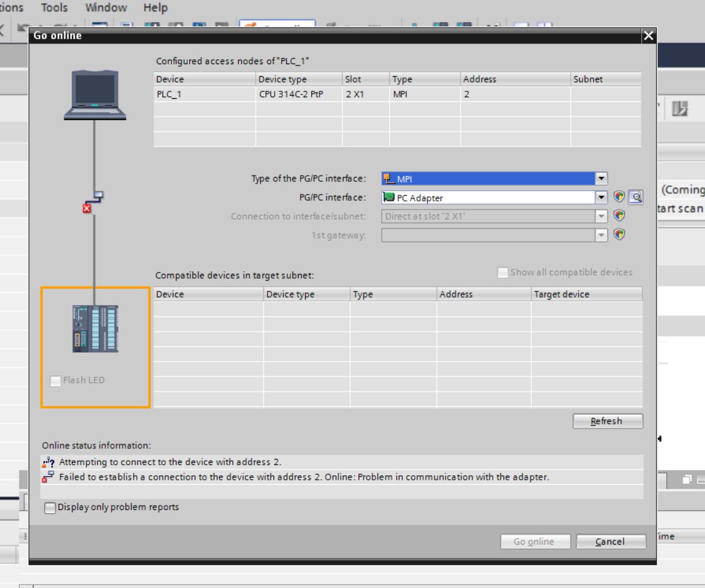This screenshot has height=588, width=705.
Task: Open Connection to interface/subnet dropdown arrow
Action: 601,216
